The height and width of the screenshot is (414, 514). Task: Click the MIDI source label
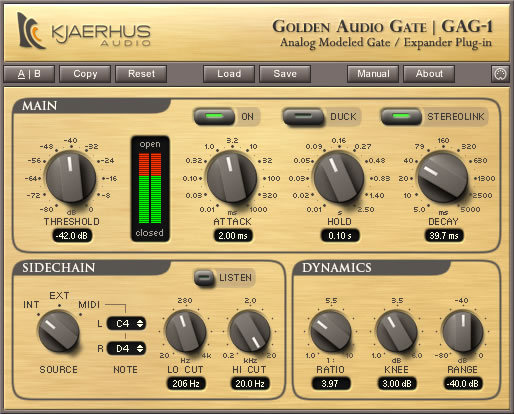tap(89, 305)
